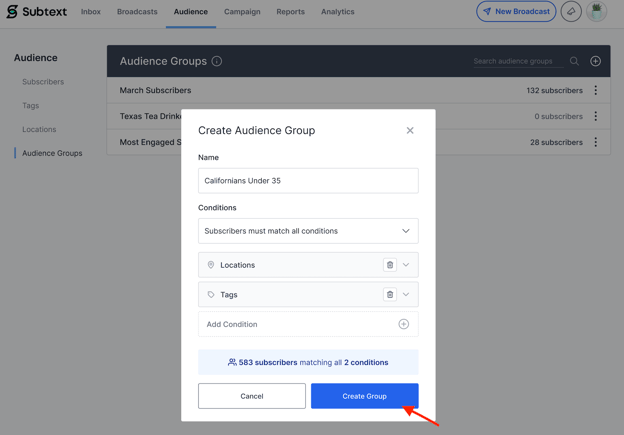Delete the Locations condition with trash icon
The width and height of the screenshot is (624, 435).
coord(390,265)
